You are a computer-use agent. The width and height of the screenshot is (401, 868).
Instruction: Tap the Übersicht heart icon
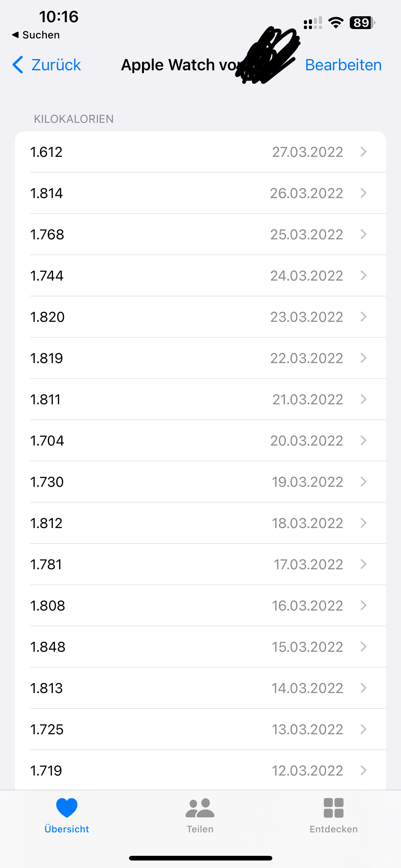pyautogui.click(x=67, y=807)
